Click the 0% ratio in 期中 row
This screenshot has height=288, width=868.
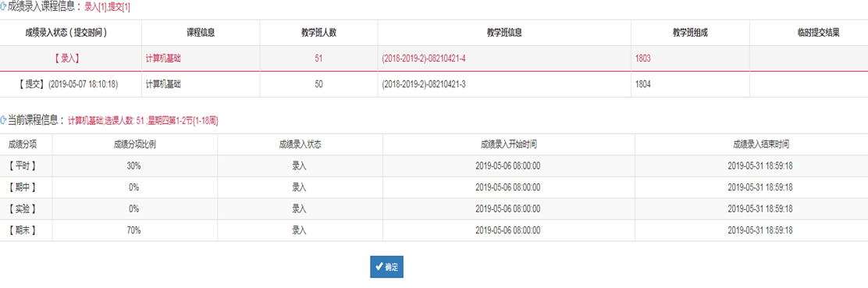134,188
